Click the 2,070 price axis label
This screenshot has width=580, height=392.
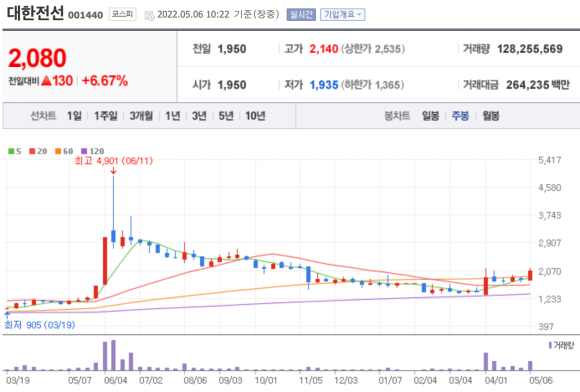[550, 272]
